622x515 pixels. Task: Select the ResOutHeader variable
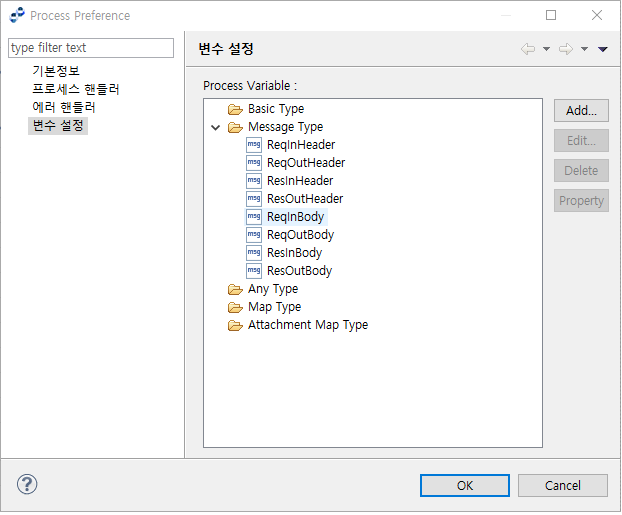pyautogui.click(x=305, y=199)
